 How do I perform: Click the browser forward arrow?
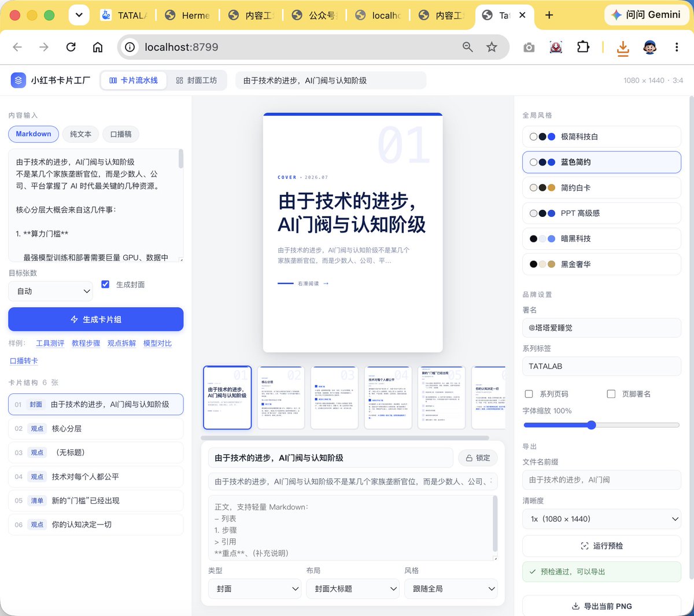(x=44, y=47)
